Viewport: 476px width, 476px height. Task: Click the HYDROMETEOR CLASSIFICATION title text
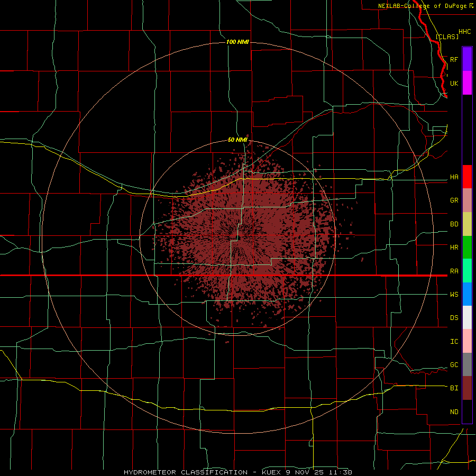click(186, 472)
